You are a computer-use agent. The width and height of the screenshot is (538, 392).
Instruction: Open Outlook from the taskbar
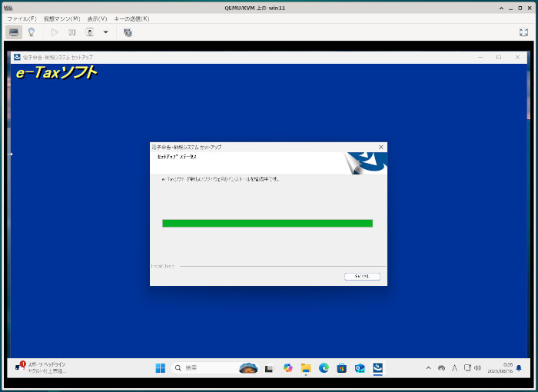click(360, 368)
